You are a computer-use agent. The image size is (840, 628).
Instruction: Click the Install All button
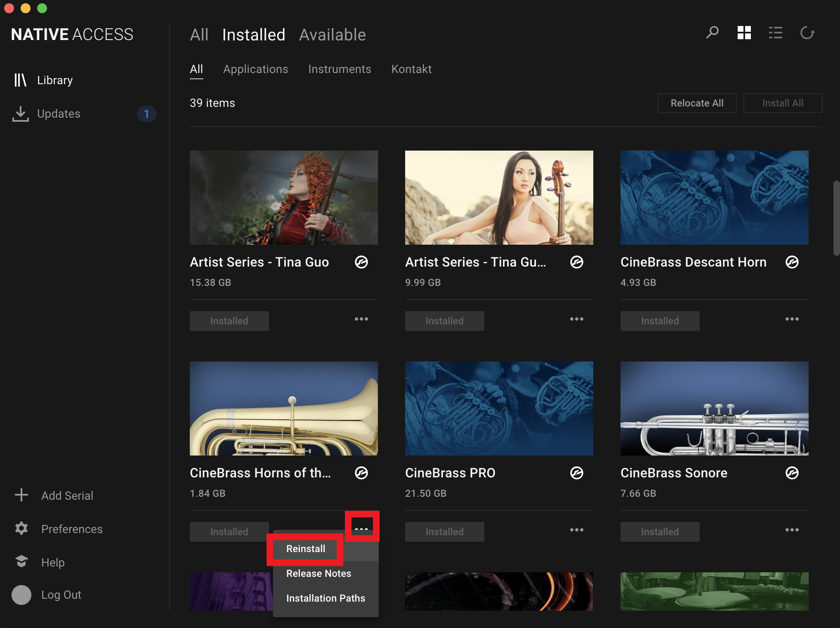click(x=783, y=103)
